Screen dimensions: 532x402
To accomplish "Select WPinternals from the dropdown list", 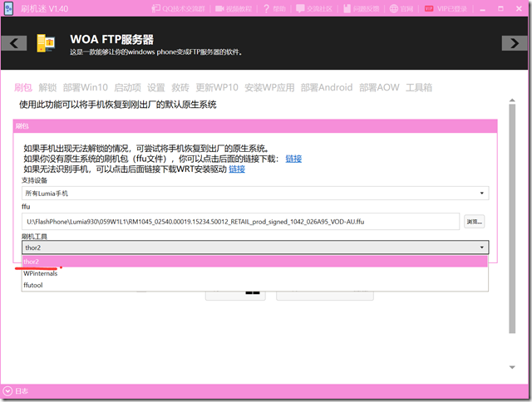I will coord(40,273).
